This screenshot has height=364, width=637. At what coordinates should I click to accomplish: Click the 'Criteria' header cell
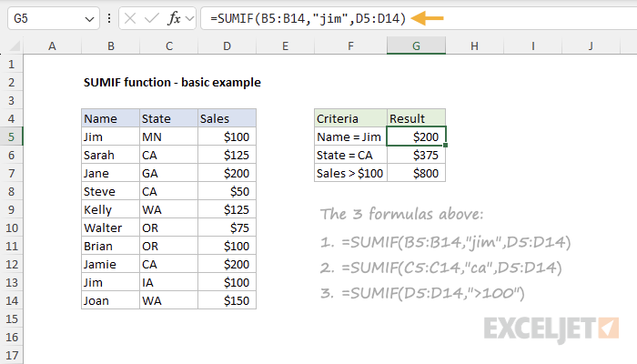350,118
